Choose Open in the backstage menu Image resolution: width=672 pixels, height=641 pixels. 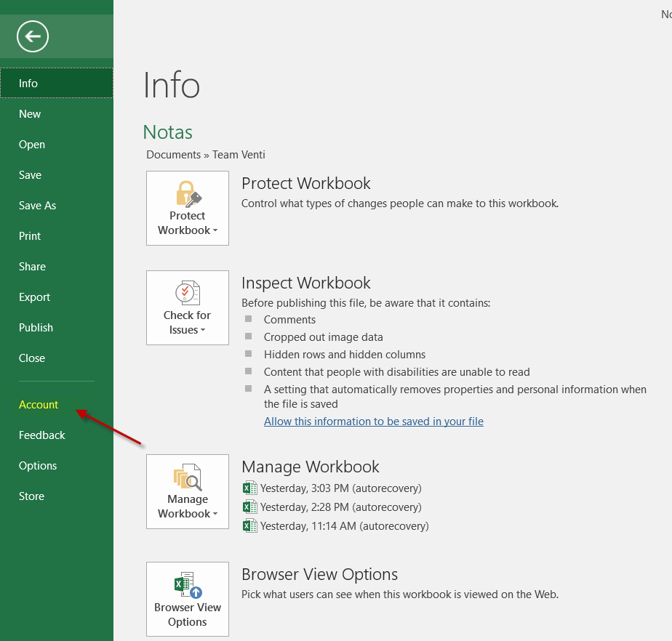[x=57, y=145]
